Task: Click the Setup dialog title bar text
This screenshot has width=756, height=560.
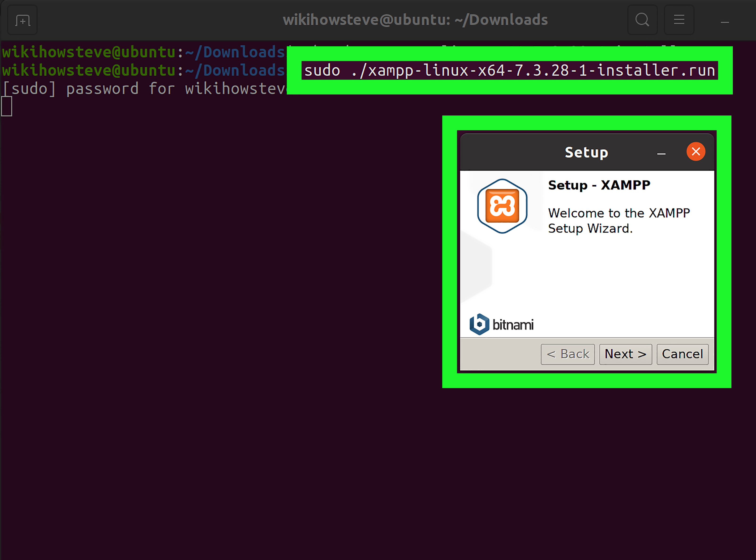Action: click(x=587, y=153)
